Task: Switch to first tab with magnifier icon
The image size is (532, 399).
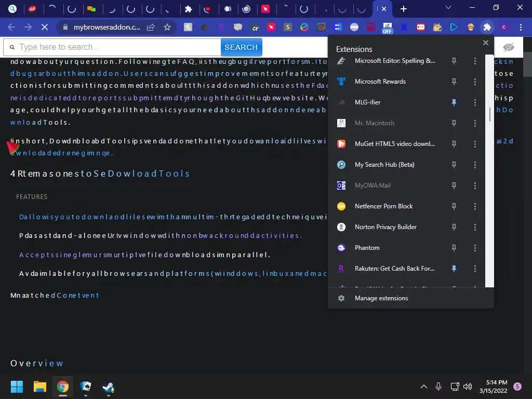Action: [12, 9]
